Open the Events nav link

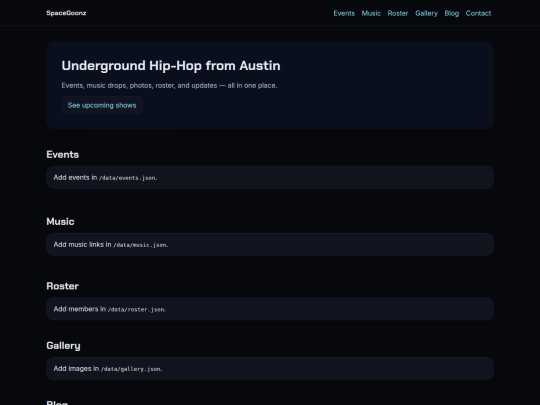point(344,13)
